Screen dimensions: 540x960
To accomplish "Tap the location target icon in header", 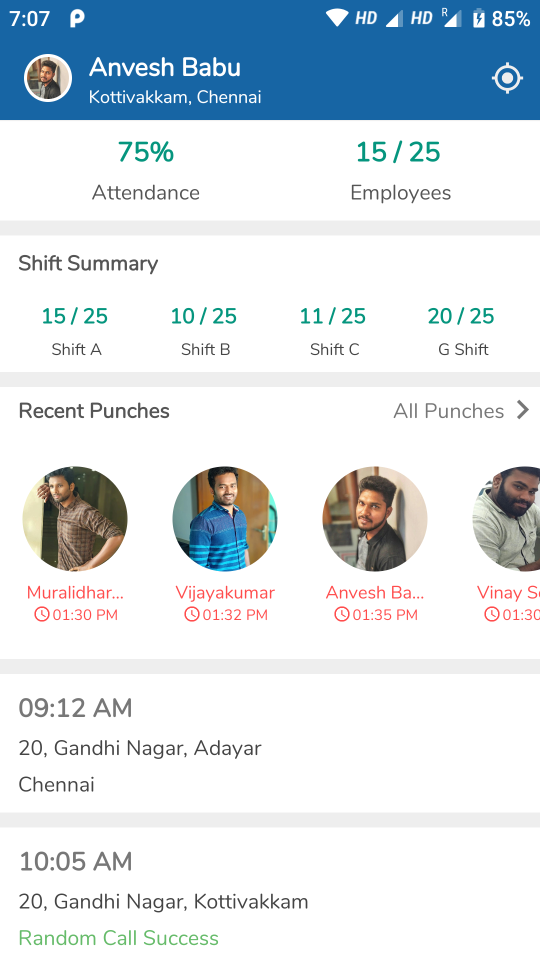I will 508,78.
